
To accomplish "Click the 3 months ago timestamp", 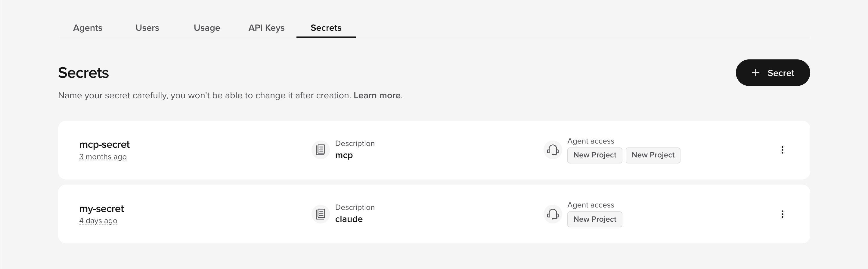I will (x=103, y=157).
